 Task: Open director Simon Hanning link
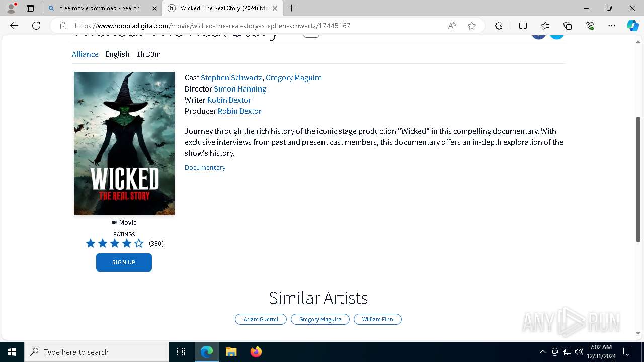240,89
